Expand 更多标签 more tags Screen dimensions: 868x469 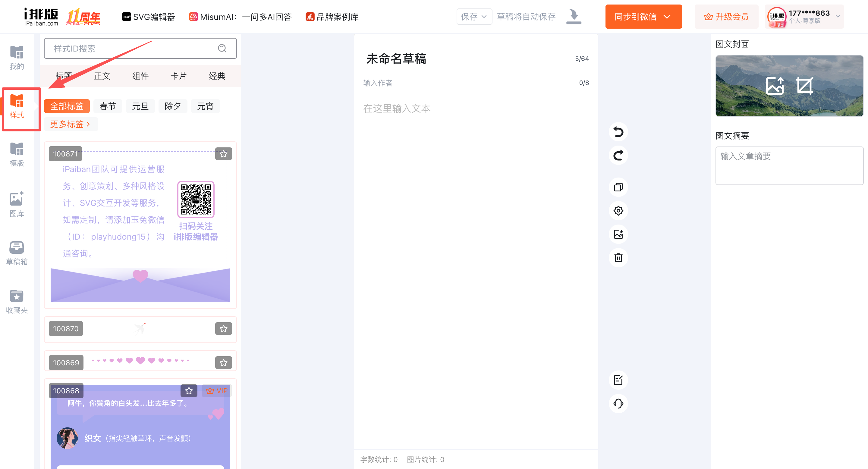[x=70, y=124]
